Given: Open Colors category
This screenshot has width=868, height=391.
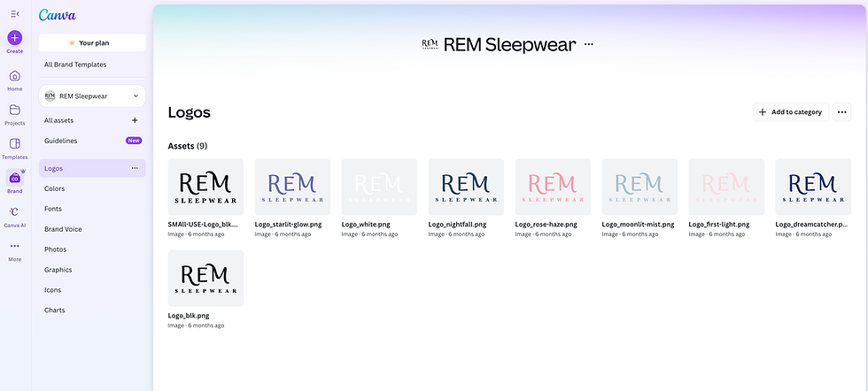Looking at the screenshot, I should click(54, 188).
